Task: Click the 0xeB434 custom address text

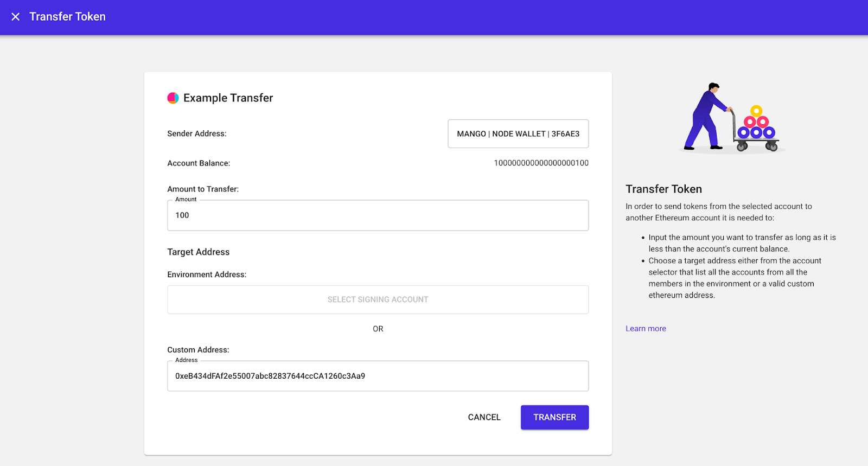Action: click(270, 375)
